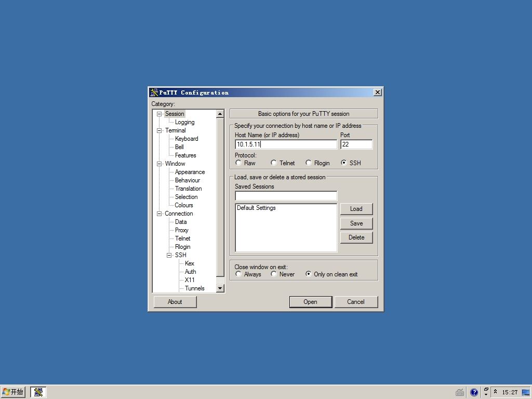Close the PuTTY Configuration dialog
This screenshot has width=532, height=399.
pyautogui.click(x=377, y=92)
